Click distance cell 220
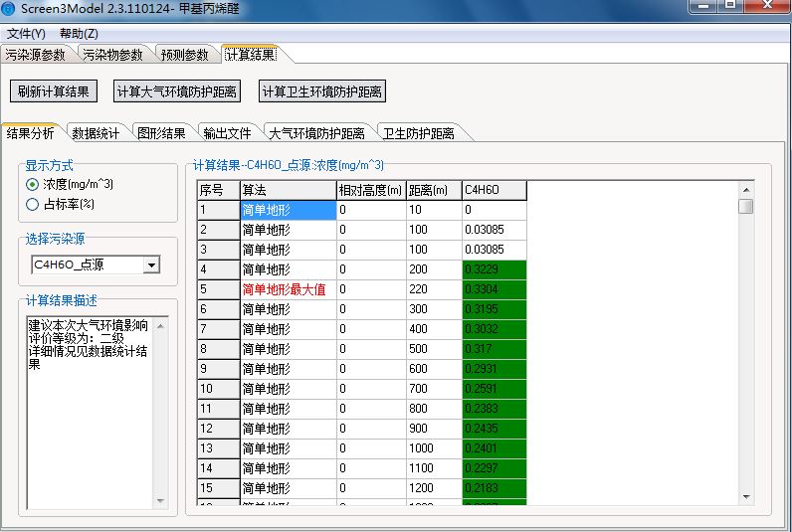The width and height of the screenshot is (792, 532). [434, 289]
